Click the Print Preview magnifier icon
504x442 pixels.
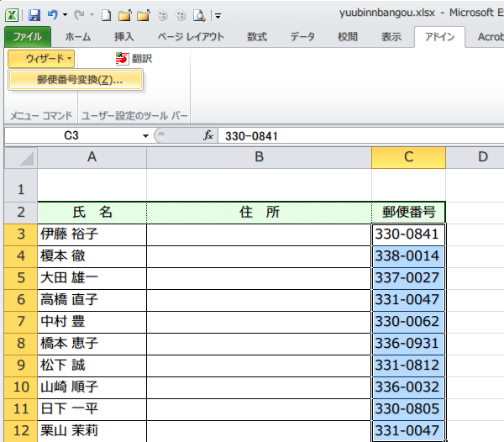tap(198, 15)
